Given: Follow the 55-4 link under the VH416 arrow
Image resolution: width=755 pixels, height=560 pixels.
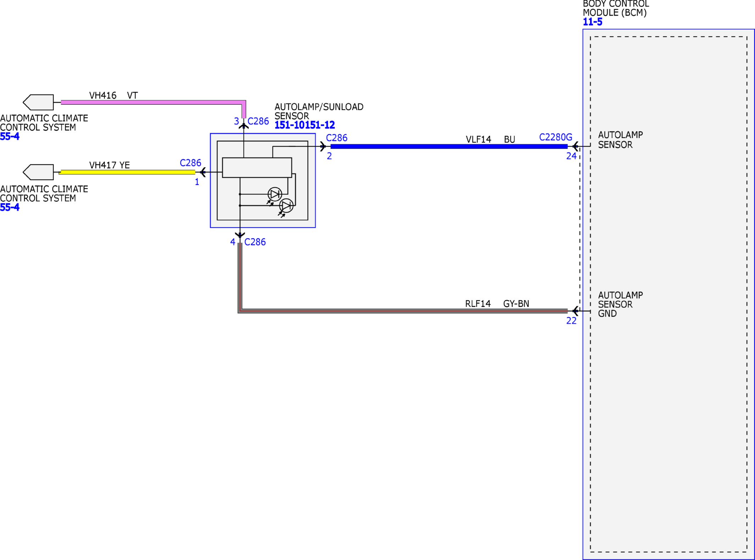Looking at the screenshot, I should (x=10, y=136).
